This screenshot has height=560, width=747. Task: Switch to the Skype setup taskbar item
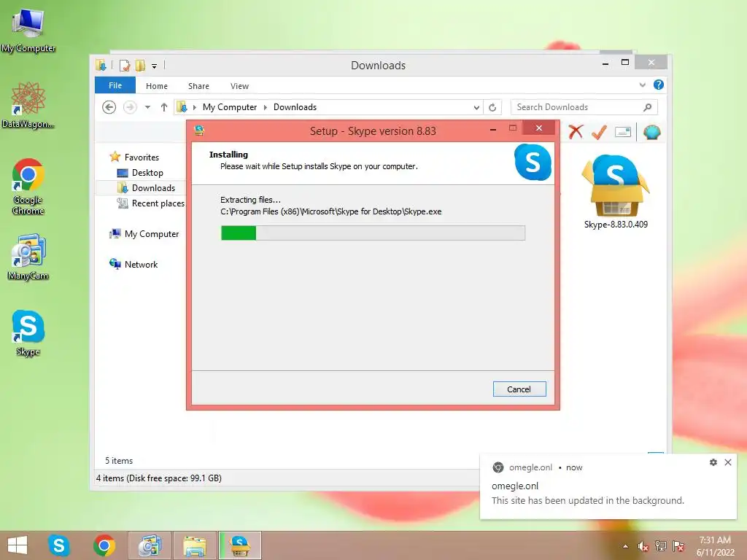pos(240,545)
